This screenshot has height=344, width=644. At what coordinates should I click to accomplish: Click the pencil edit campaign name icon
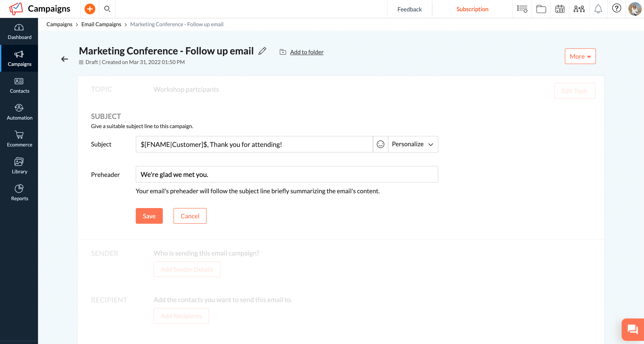tap(262, 51)
